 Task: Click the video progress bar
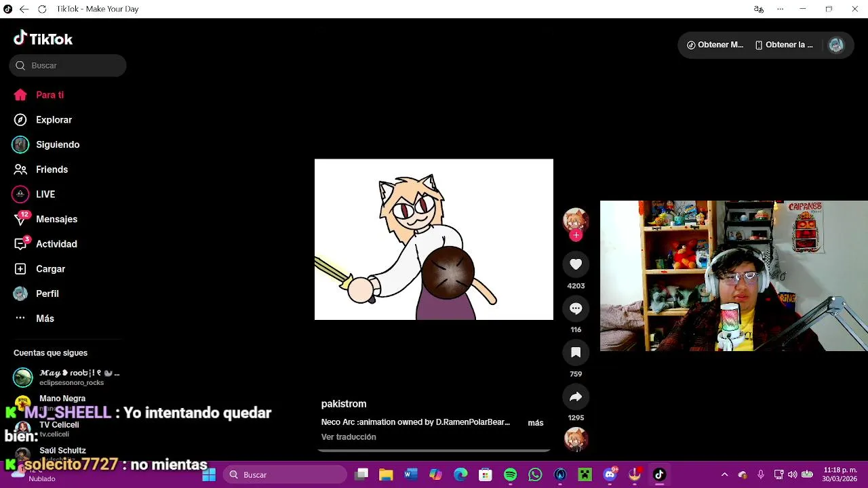click(434, 450)
